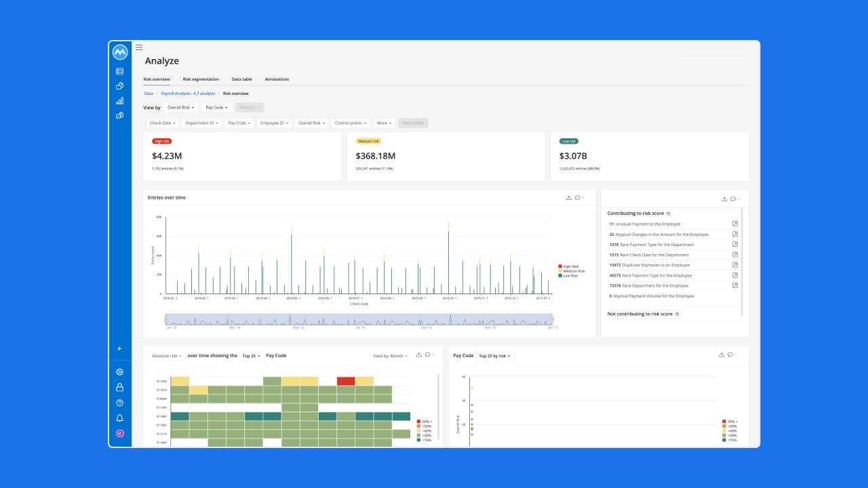The height and width of the screenshot is (488, 868).
Task: Toggle Medium Risk legend entry
Action: click(x=570, y=271)
